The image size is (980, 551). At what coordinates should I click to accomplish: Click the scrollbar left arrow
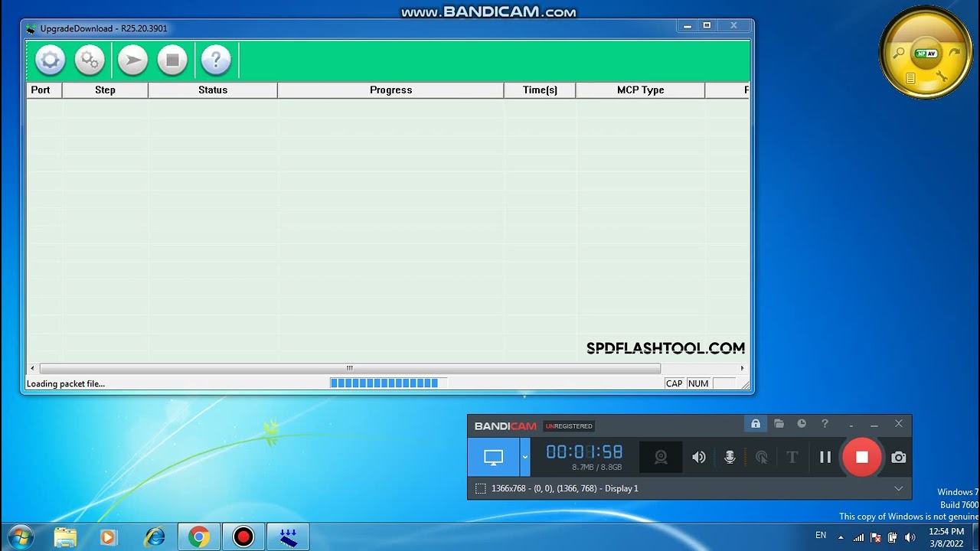pos(32,368)
